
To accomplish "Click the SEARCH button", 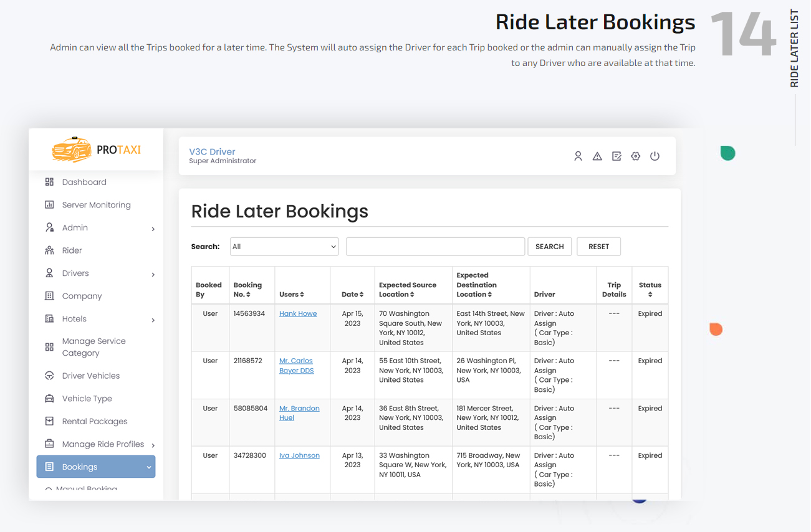I will (550, 247).
